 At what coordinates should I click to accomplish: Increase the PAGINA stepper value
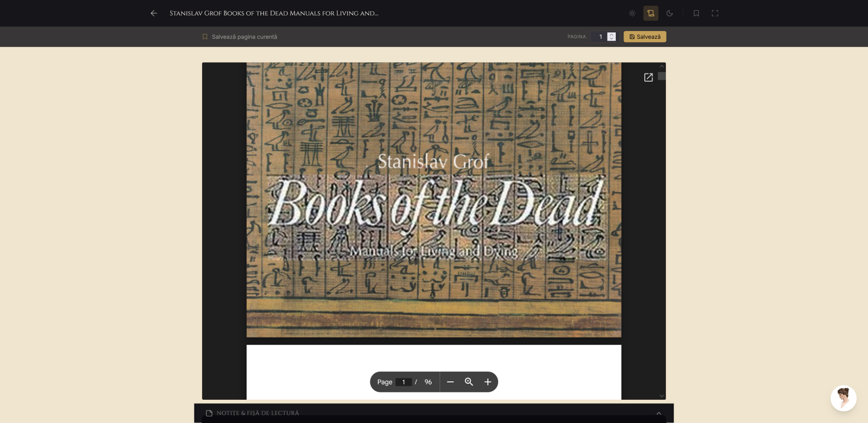611,34
